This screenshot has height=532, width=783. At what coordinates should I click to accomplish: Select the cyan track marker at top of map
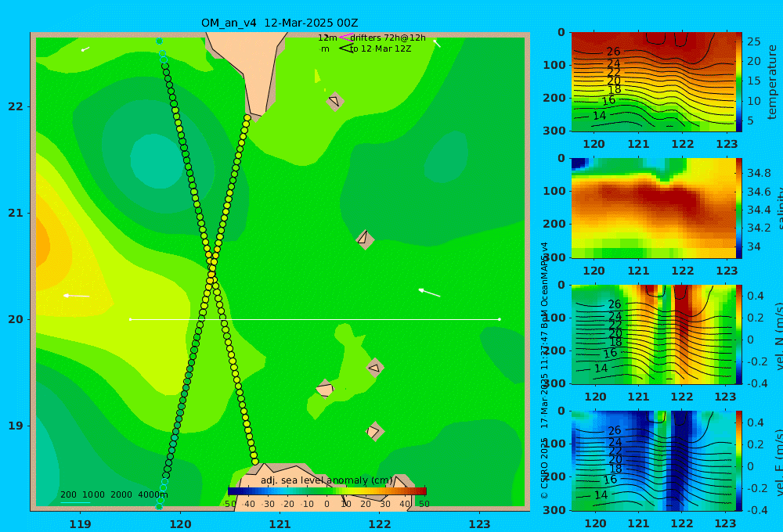159,41
